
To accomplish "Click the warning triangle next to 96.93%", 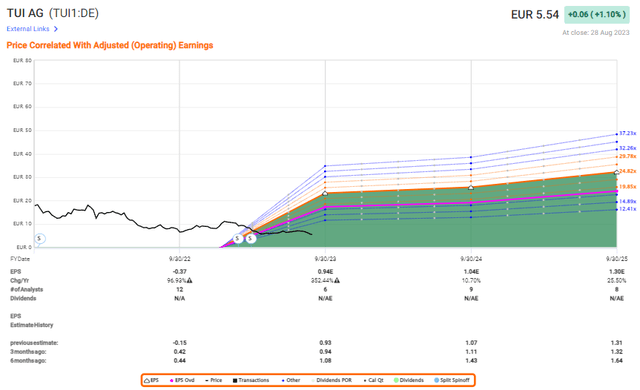I will (189, 281).
